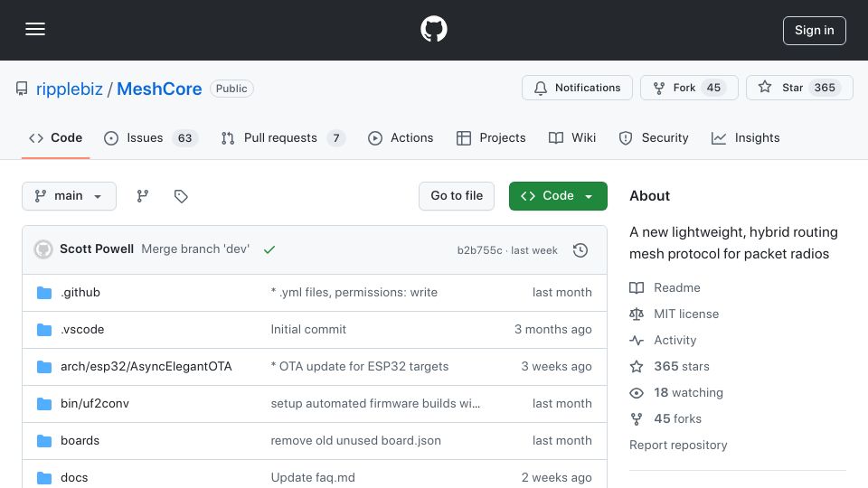
Task: Click the '3 months ago' timestamp
Action: [553, 329]
